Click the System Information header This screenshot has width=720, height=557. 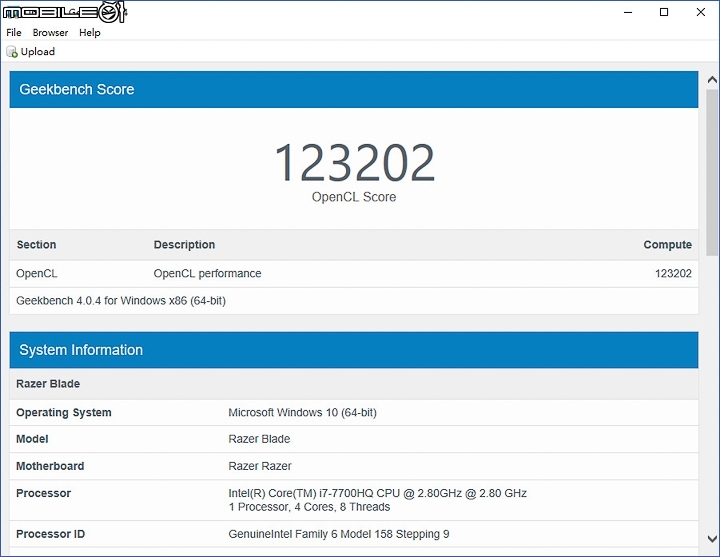pos(354,350)
